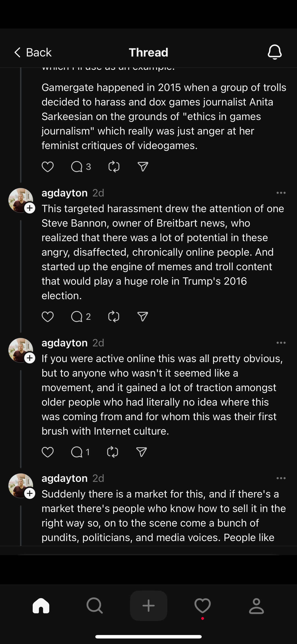Open more options for 'active online' post

point(281,343)
